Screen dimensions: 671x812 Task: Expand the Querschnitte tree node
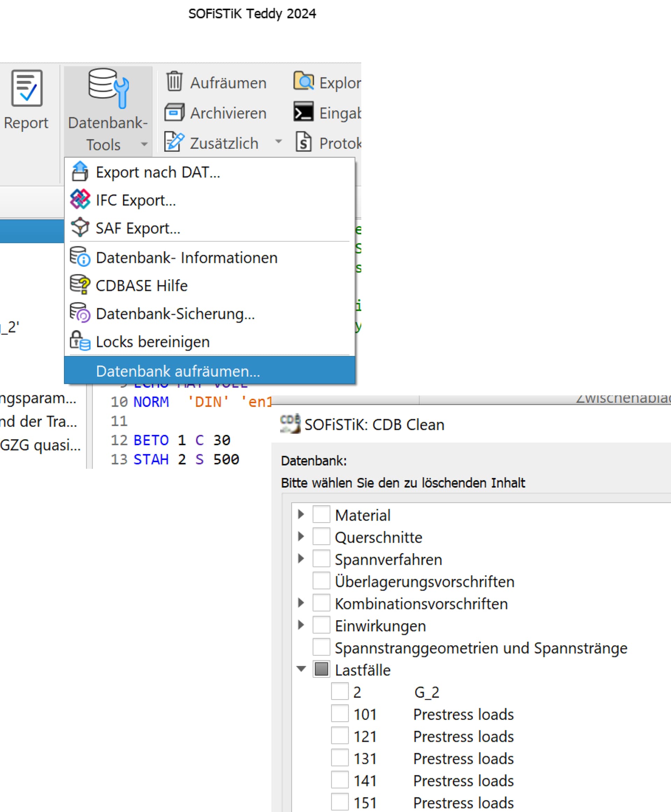(301, 536)
